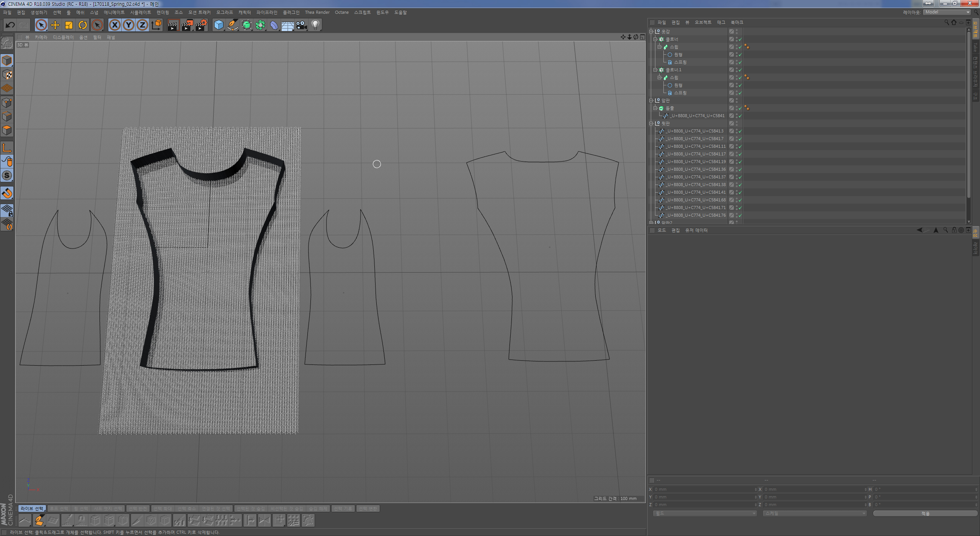Open the Thea Render menu

pos(317,12)
